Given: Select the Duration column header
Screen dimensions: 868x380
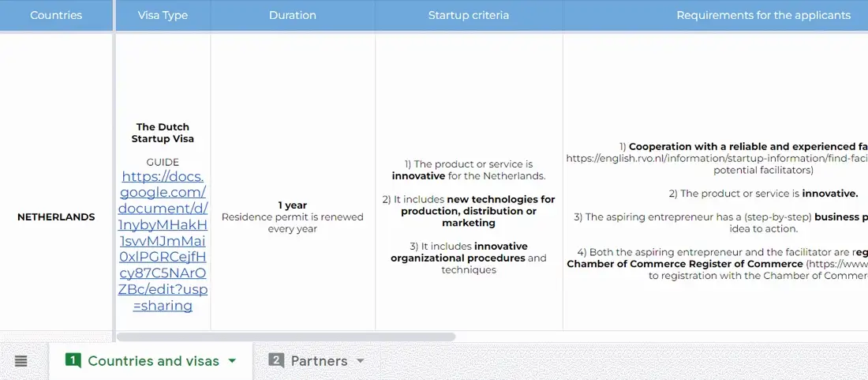Looking at the screenshot, I should click(x=292, y=16).
